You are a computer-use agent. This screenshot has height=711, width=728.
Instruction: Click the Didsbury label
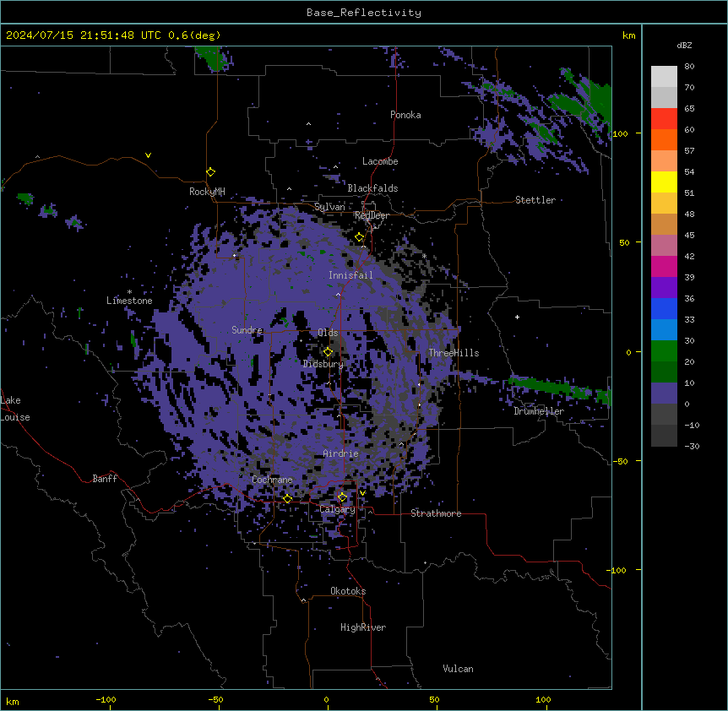click(x=323, y=364)
